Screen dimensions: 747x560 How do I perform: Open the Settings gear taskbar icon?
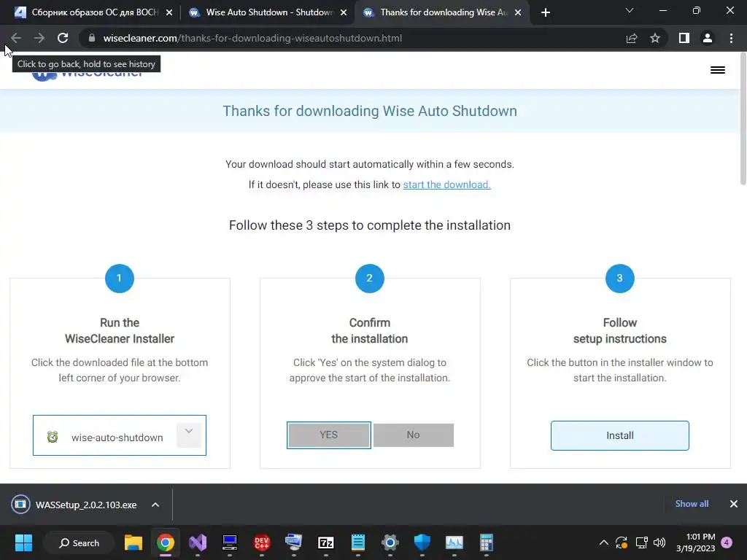[390, 542]
